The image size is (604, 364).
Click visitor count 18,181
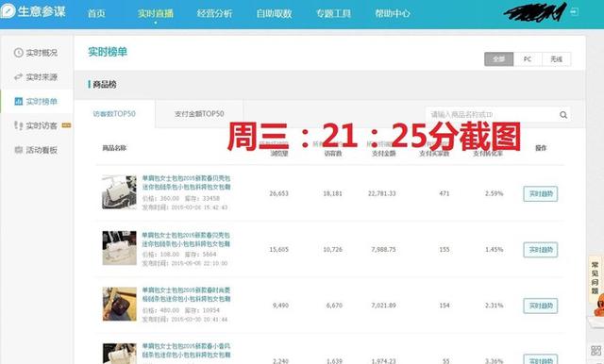332,193
